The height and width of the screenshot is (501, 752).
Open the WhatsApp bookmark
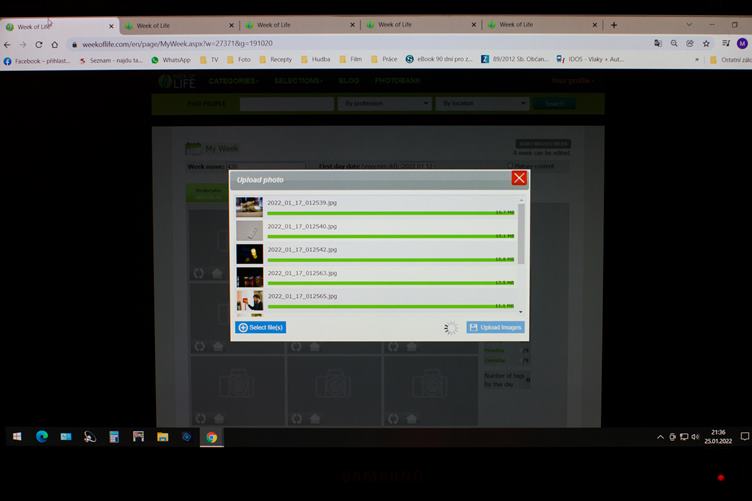point(171,60)
